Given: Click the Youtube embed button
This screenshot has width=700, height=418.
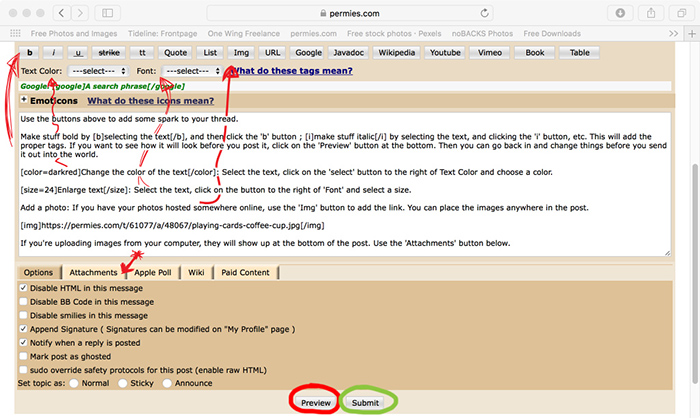Looking at the screenshot, I should [x=445, y=52].
